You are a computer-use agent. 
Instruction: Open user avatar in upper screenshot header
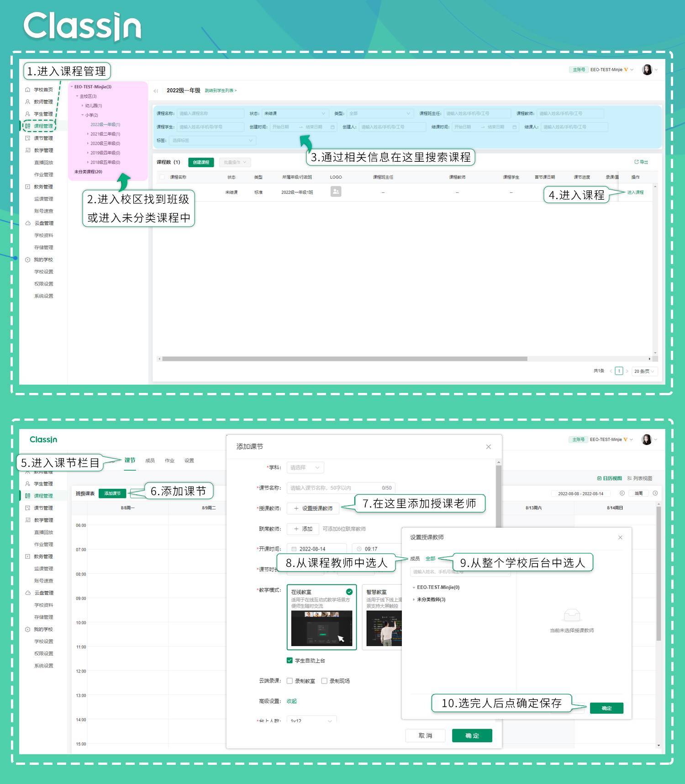(647, 69)
